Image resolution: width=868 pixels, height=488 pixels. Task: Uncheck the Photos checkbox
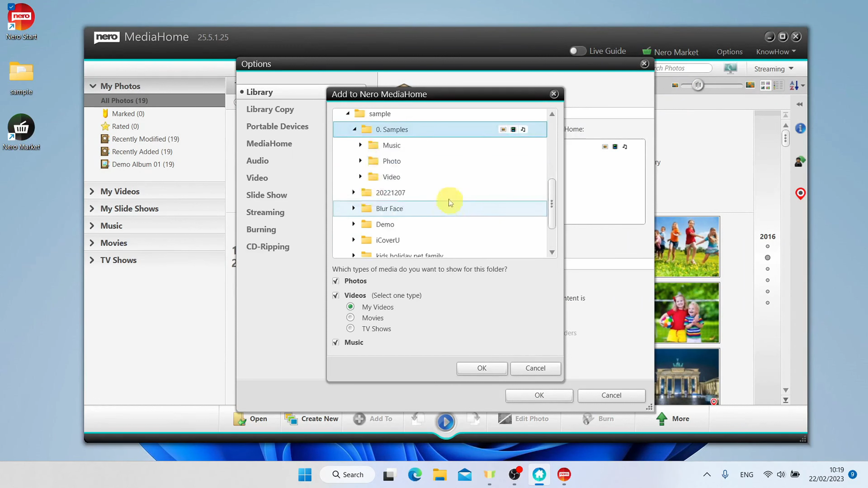(336, 281)
